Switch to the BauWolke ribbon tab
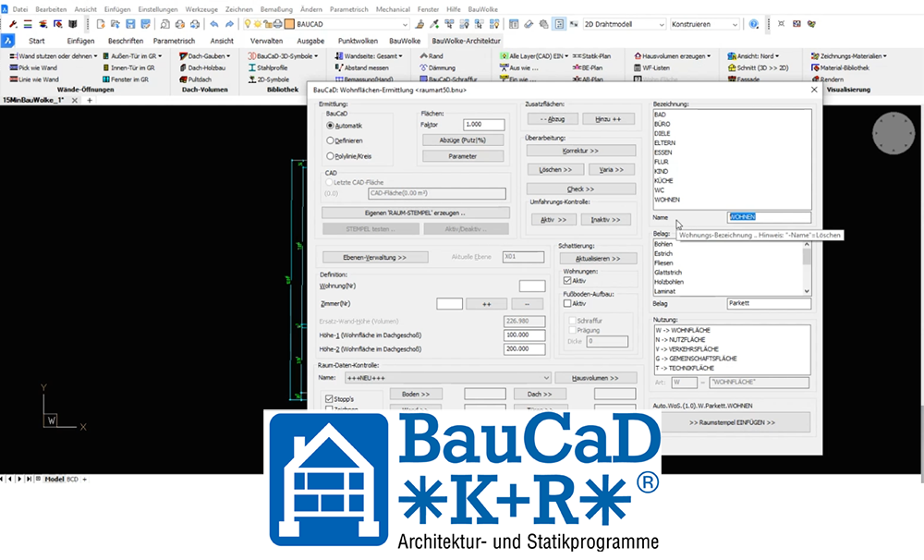This screenshot has width=924, height=560. coord(405,41)
